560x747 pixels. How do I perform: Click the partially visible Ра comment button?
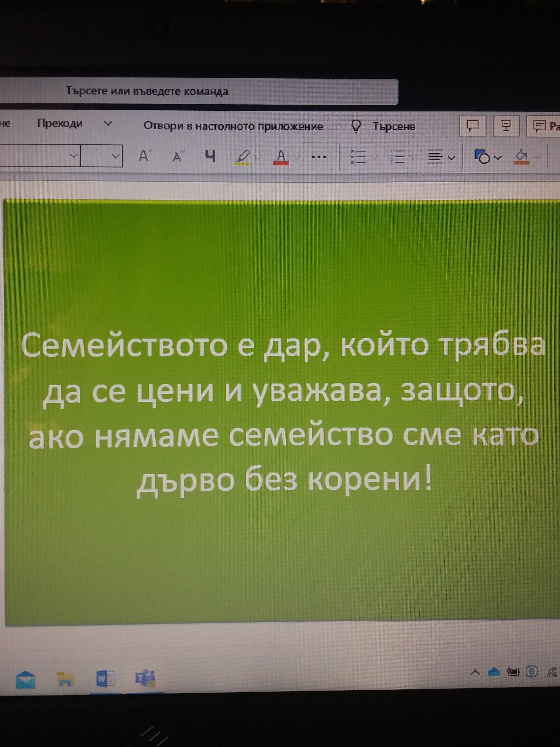[x=544, y=126]
